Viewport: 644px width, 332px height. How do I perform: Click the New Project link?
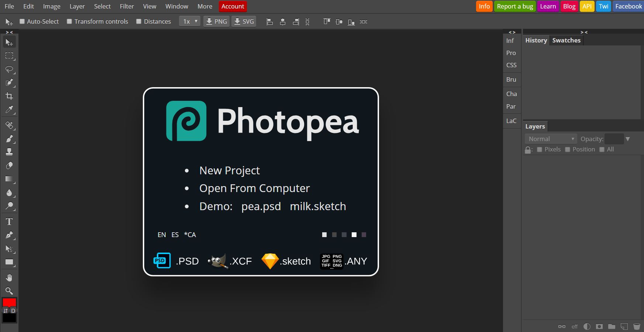point(230,170)
